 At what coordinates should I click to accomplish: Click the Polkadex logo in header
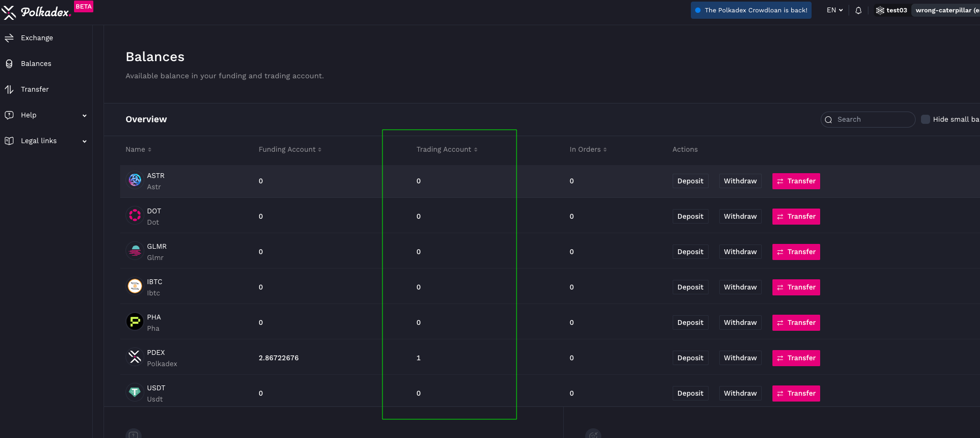click(x=38, y=12)
